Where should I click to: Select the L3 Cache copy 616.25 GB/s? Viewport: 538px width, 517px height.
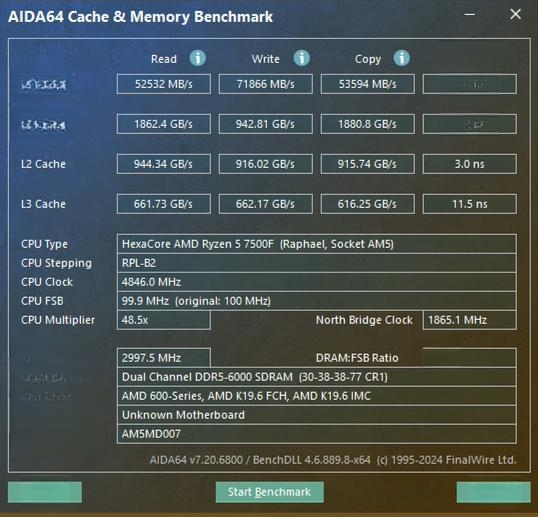point(367,204)
